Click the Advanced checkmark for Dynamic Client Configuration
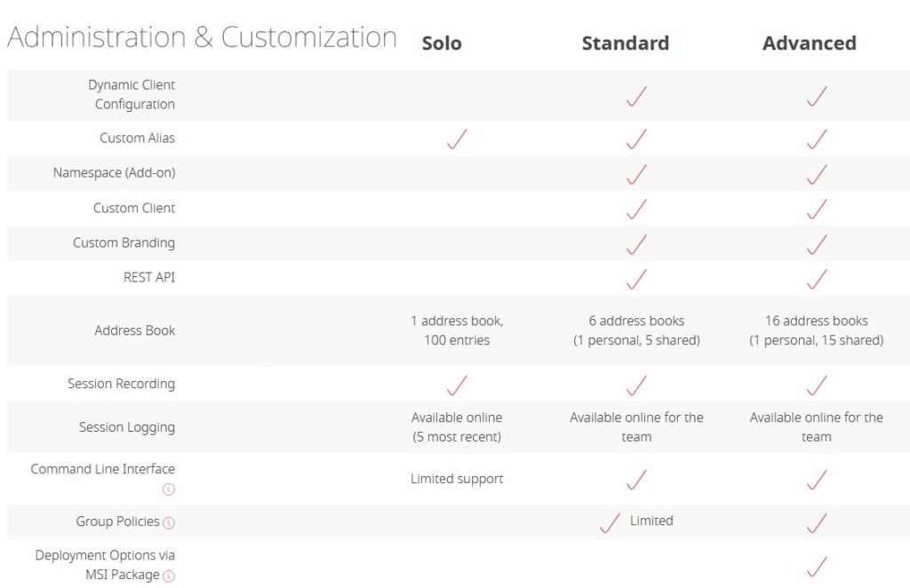 (x=817, y=96)
